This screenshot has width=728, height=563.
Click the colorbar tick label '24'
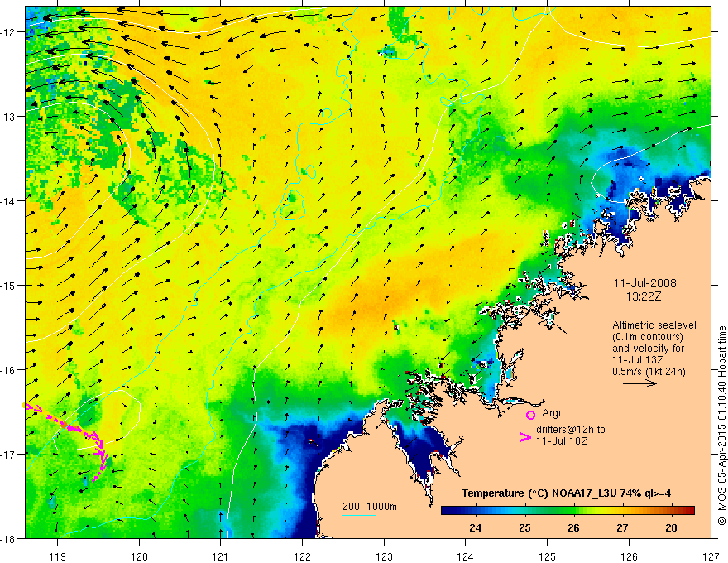[x=476, y=527]
